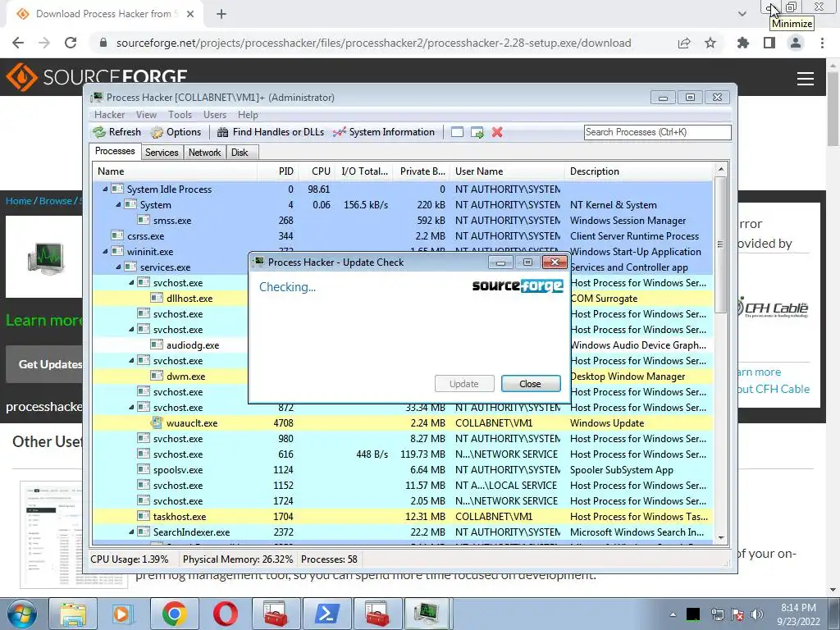Open PowerShell from the taskbar
Viewport: 840px width, 630px height.
(327, 614)
